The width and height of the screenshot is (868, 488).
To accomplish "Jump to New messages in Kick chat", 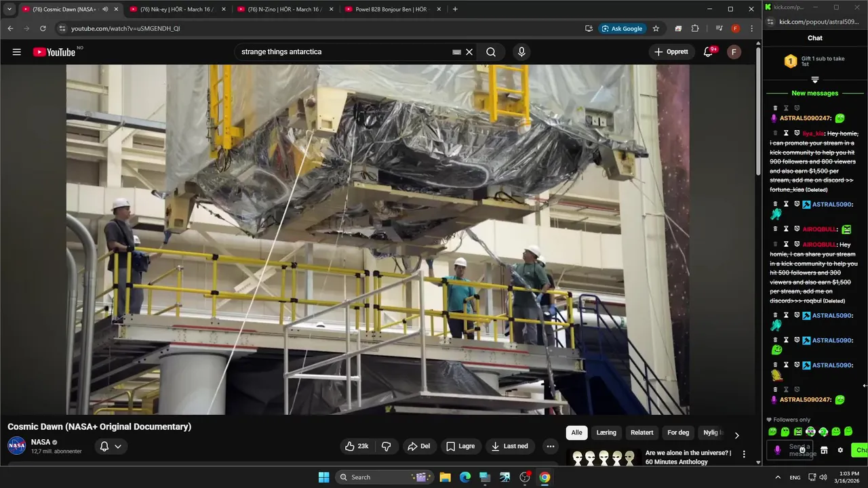I will (815, 93).
